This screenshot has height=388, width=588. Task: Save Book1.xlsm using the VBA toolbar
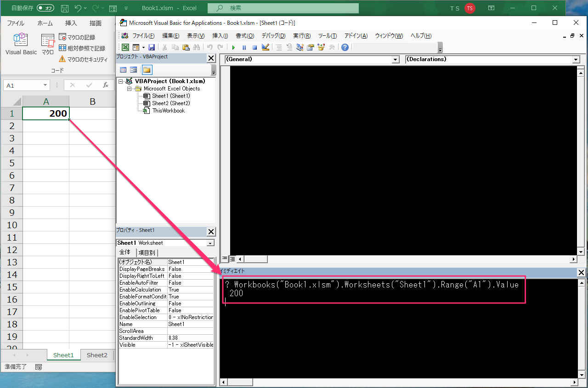pos(152,47)
